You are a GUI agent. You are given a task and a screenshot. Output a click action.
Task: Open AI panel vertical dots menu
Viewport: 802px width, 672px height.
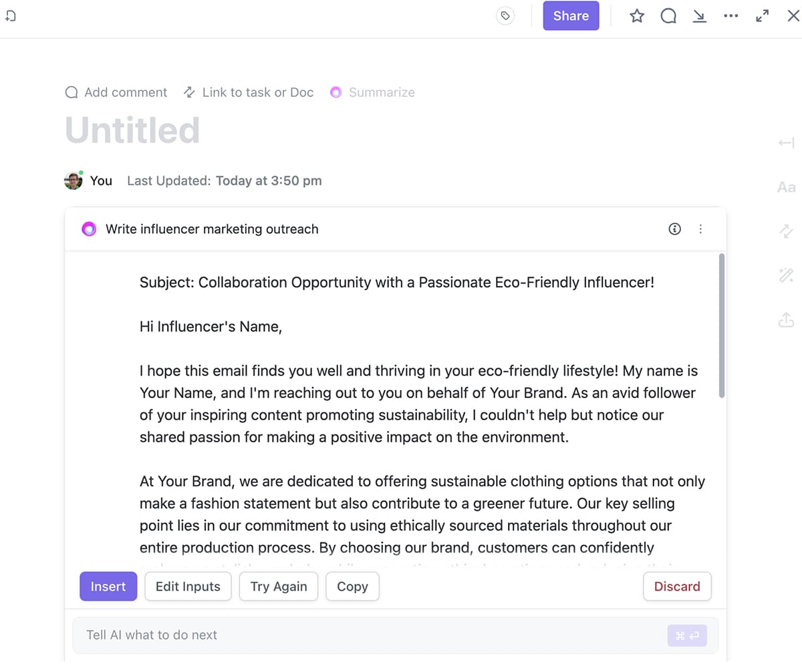(700, 229)
